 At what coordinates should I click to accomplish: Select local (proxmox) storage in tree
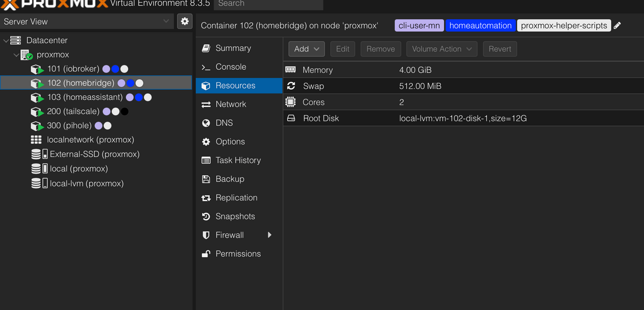pos(79,169)
